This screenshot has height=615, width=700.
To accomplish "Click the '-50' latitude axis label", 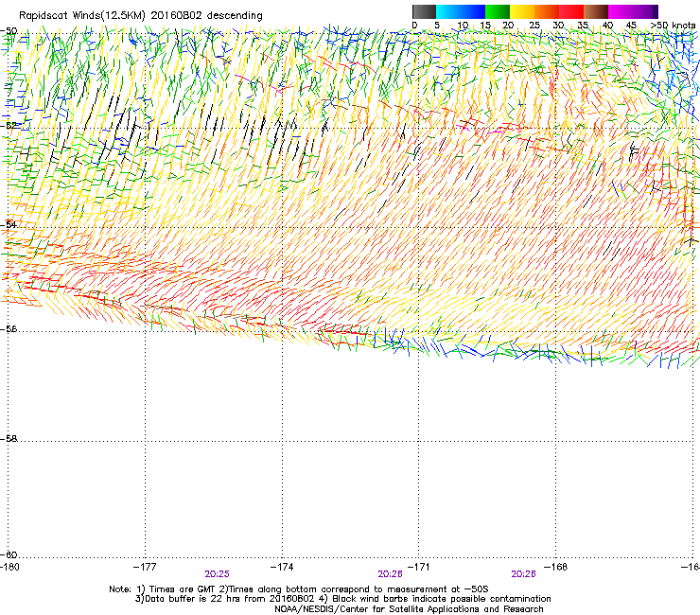I will [9, 31].
